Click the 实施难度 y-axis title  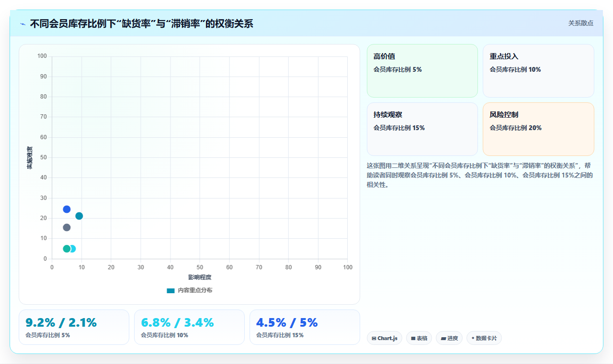click(30, 158)
